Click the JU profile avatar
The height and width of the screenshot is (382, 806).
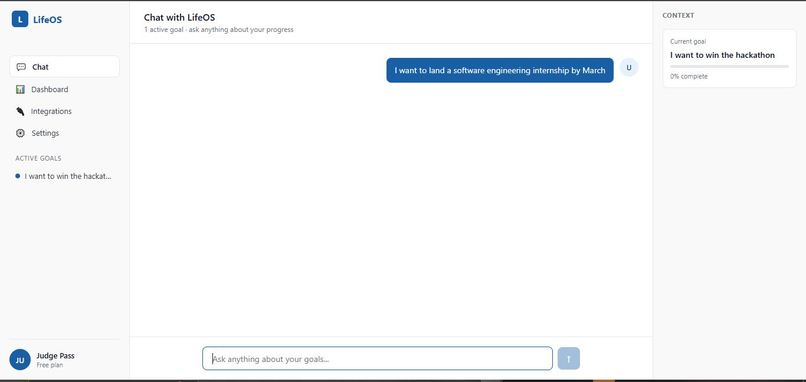[x=20, y=360]
